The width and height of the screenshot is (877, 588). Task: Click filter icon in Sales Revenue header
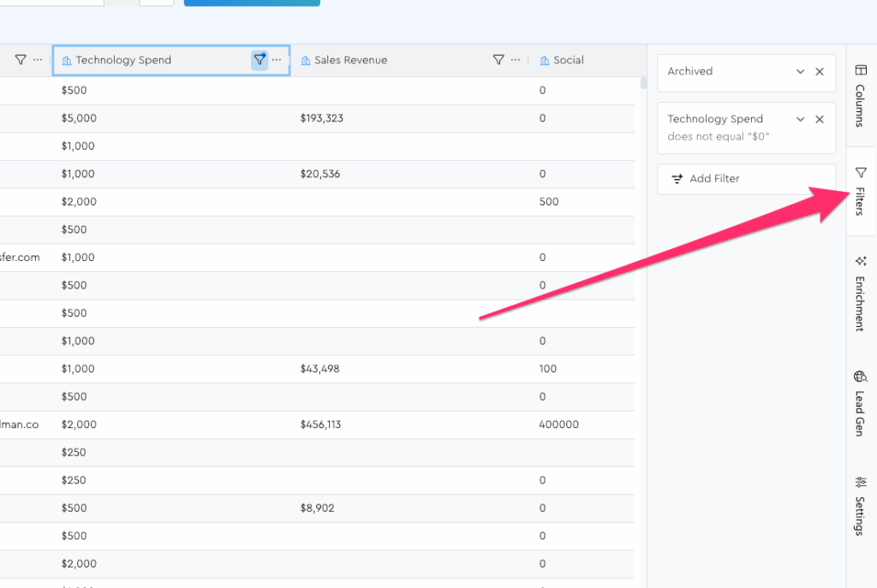[498, 60]
